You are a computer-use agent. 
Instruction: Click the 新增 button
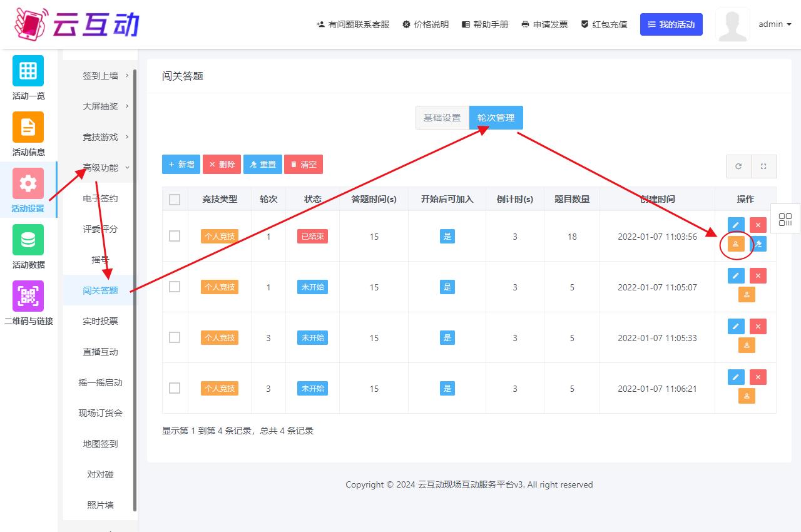[181, 165]
